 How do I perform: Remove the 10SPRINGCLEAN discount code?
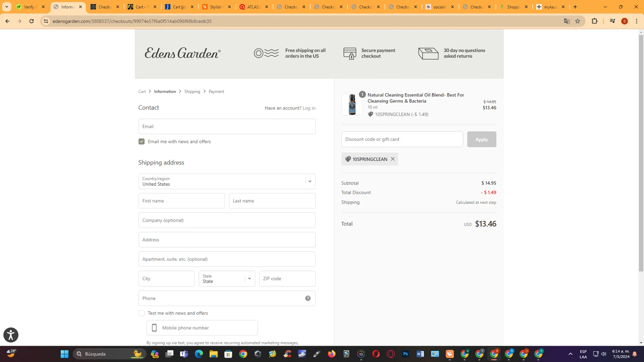(392, 159)
